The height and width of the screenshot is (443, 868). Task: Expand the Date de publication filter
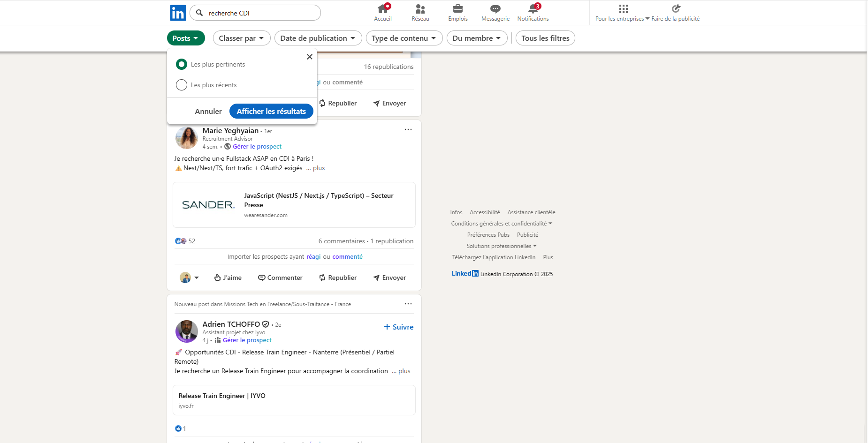click(x=318, y=38)
